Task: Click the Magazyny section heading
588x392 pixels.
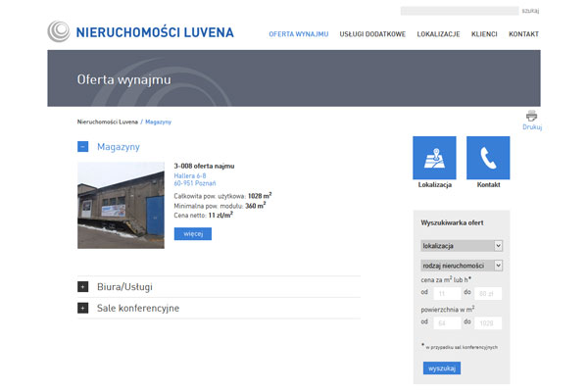Action: pyautogui.click(x=119, y=147)
